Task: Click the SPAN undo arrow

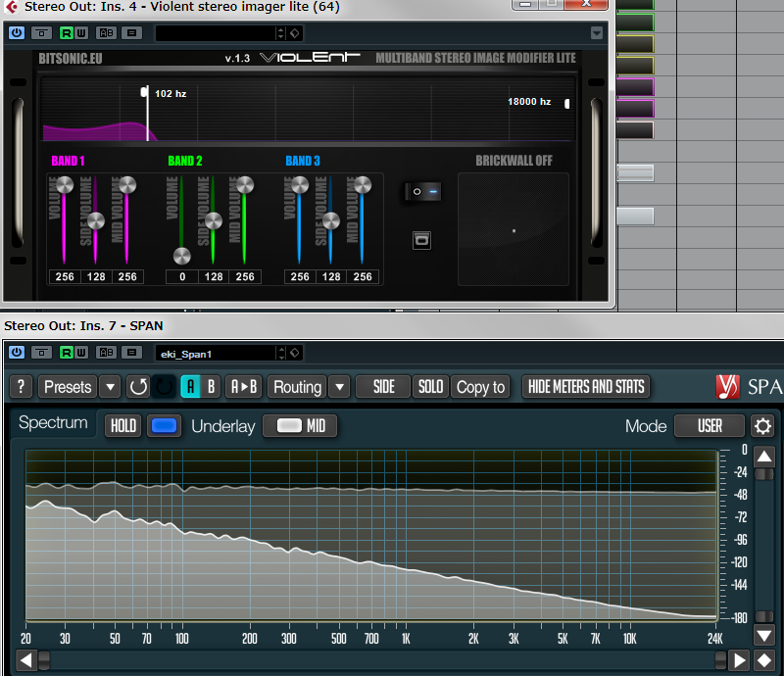Action: 138,387
